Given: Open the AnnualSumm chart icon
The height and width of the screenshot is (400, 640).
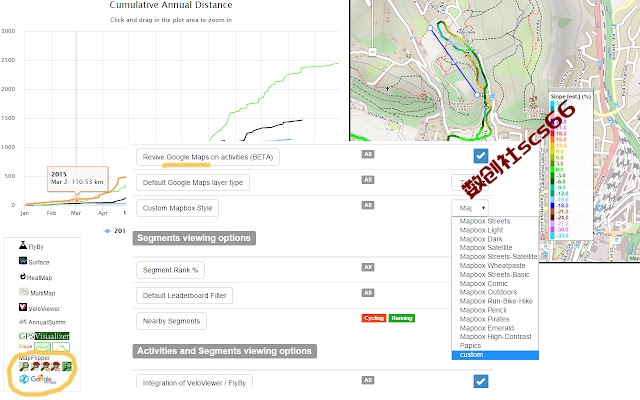Looking at the screenshot, I should (23, 322).
